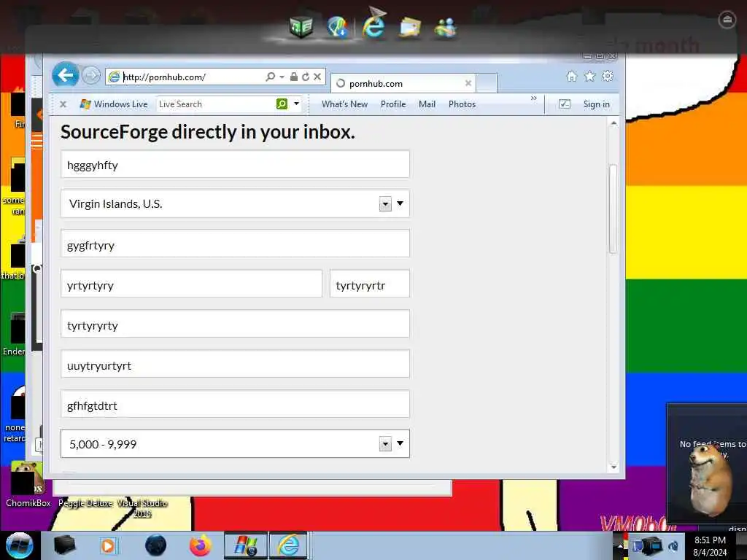Open What's New in the Windows Live toolbar

click(344, 104)
